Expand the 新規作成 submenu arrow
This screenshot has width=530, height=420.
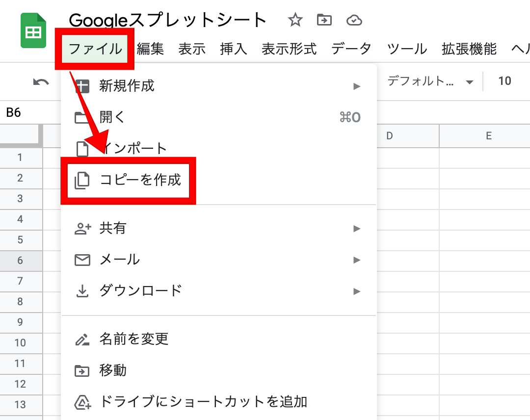tap(357, 86)
